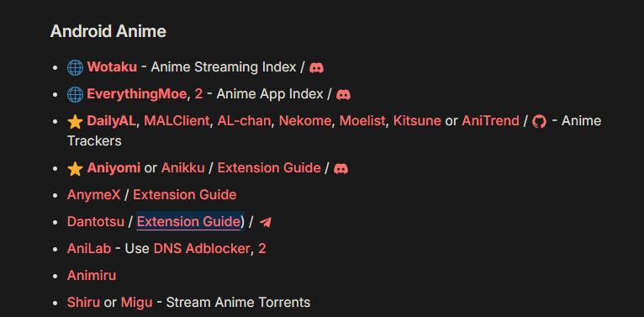Open the DNS Adblocker link
This screenshot has width=644, height=317.
(x=202, y=248)
